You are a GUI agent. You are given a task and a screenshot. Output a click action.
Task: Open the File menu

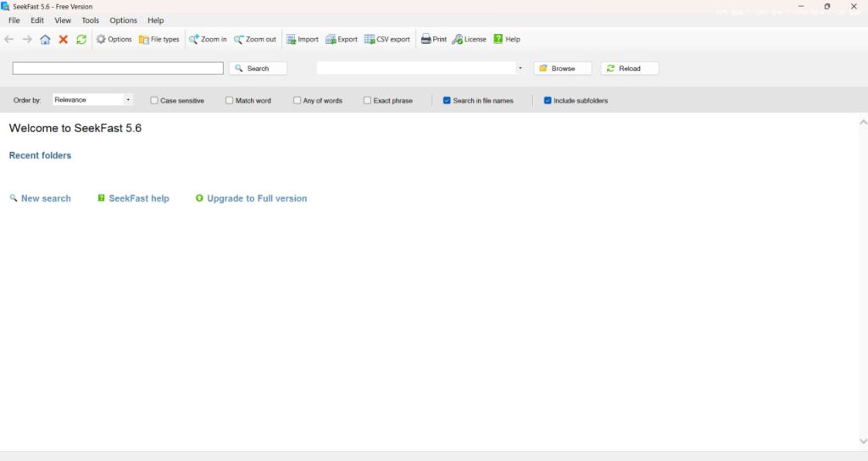[14, 20]
